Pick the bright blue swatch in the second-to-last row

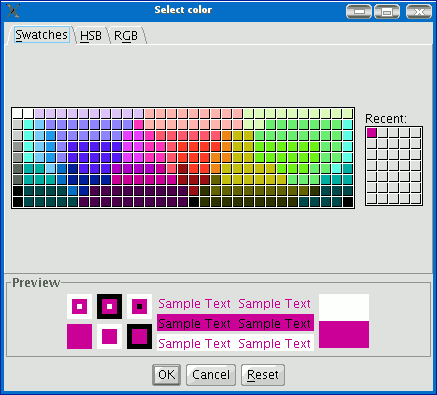[73, 191]
